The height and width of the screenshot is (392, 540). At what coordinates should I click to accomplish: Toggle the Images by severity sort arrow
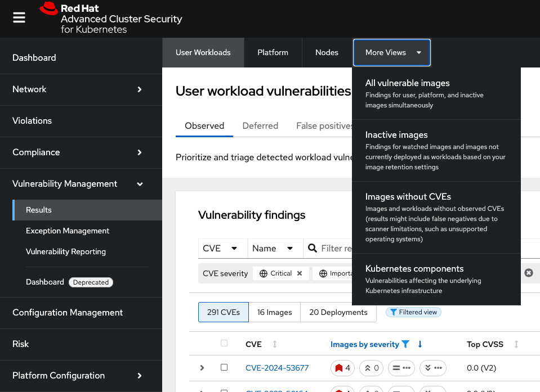(420, 344)
